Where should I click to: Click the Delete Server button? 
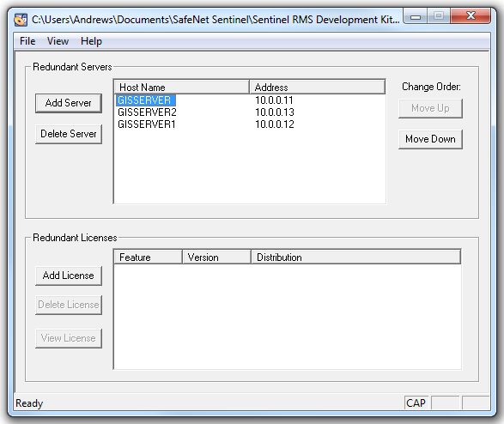(69, 134)
